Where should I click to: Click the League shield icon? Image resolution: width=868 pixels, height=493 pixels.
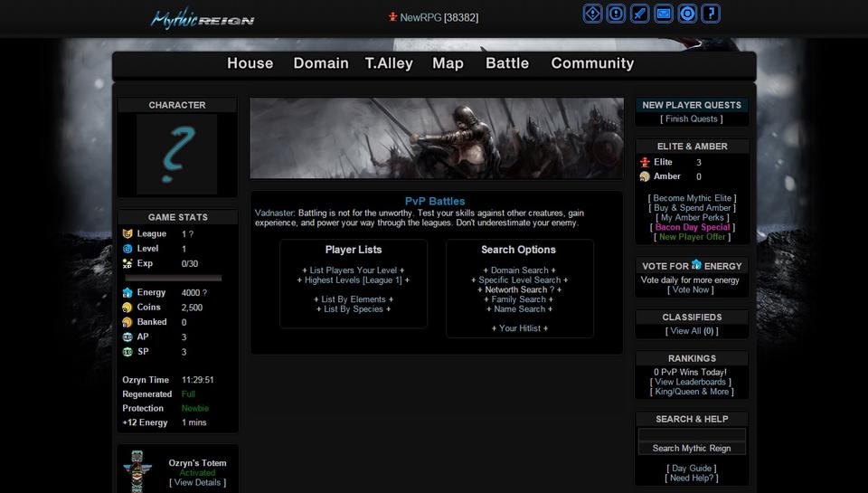tap(127, 233)
